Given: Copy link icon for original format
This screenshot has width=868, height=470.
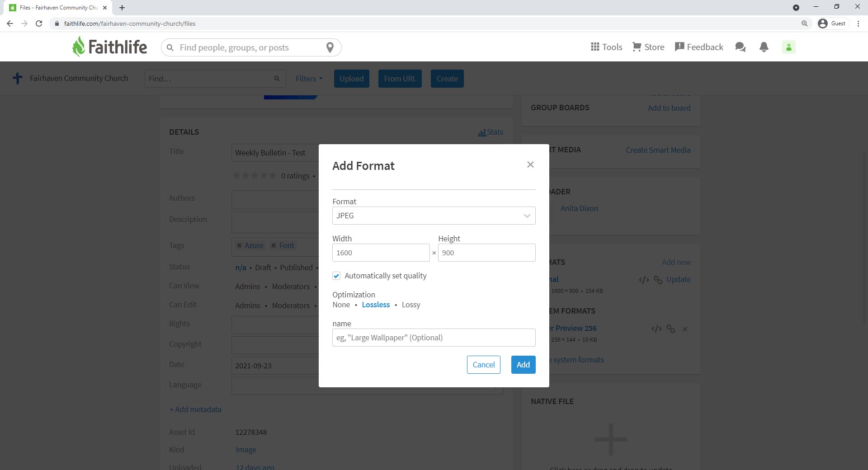Looking at the screenshot, I should pos(658,280).
